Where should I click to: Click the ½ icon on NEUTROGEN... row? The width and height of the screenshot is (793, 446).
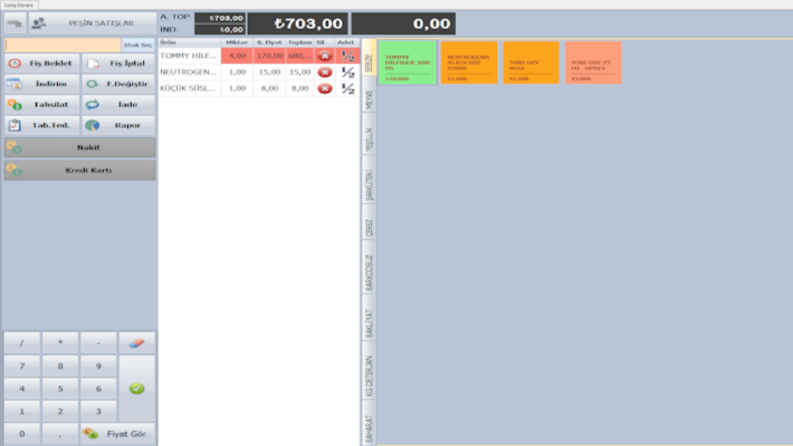tap(347, 72)
